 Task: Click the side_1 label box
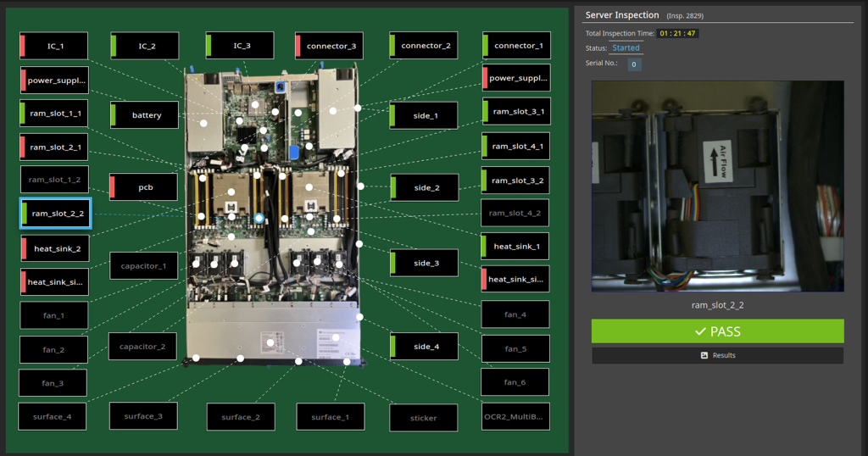[424, 115]
